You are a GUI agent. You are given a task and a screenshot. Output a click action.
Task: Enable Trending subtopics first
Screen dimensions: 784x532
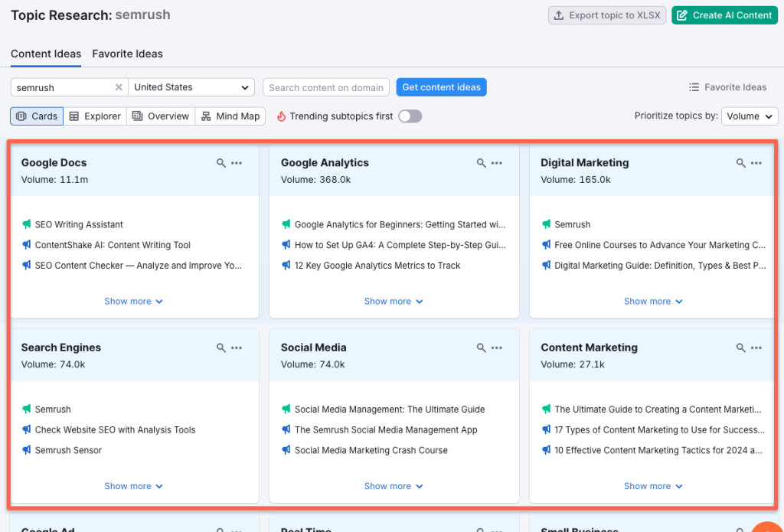click(410, 116)
